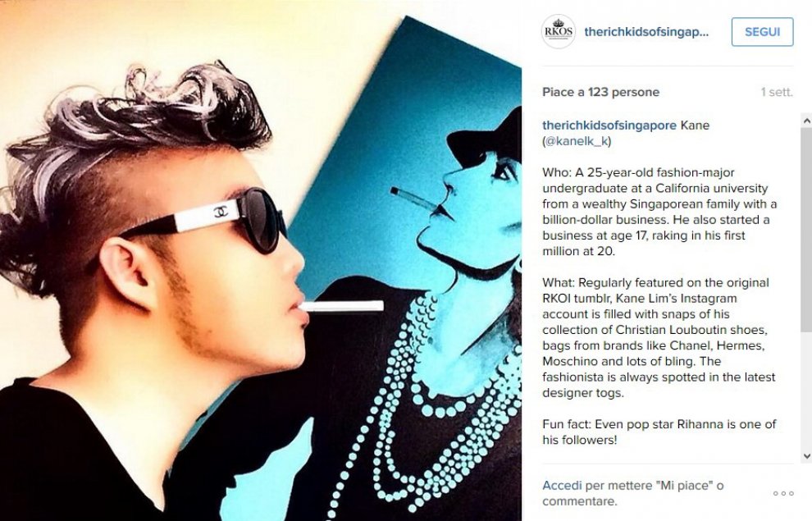Click the scrollbar up arrow
812x521 pixels.
[806, 120]
